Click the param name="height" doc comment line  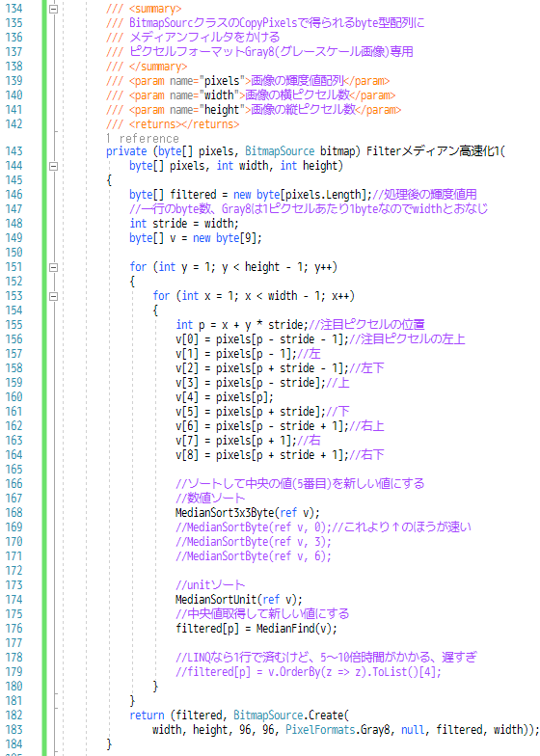254,110
